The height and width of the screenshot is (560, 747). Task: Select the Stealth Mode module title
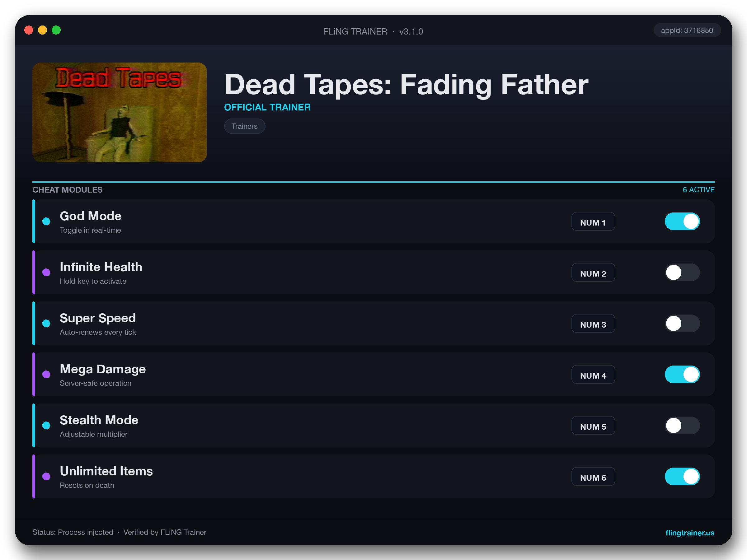(x=99, y=420)
